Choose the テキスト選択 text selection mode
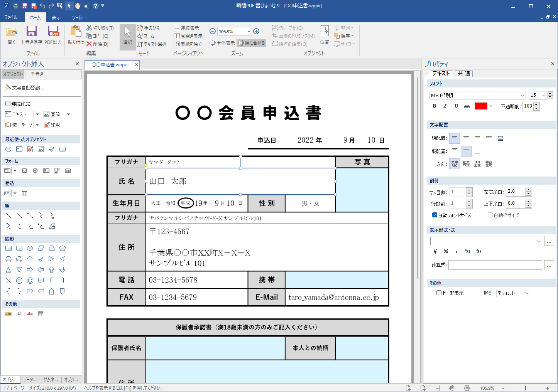558x392 pixels. tap(152, 44)
